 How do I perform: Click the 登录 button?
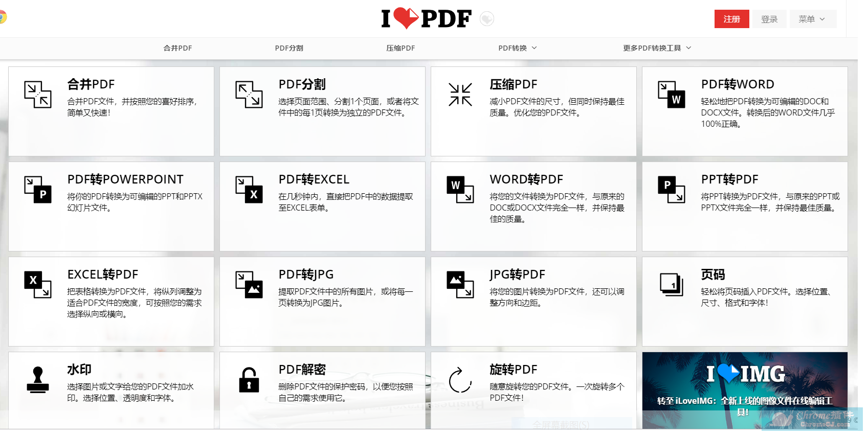click(x=769, y=19)
